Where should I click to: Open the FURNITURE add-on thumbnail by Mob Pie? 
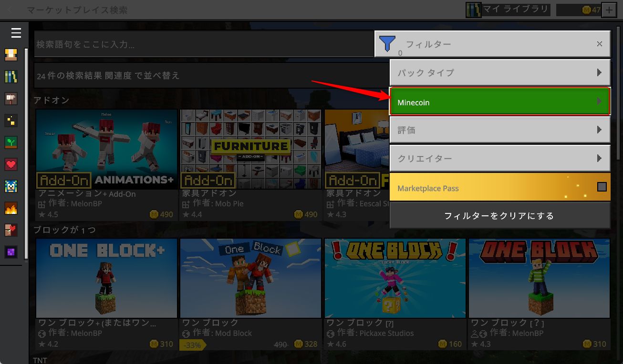pos(251,149)
